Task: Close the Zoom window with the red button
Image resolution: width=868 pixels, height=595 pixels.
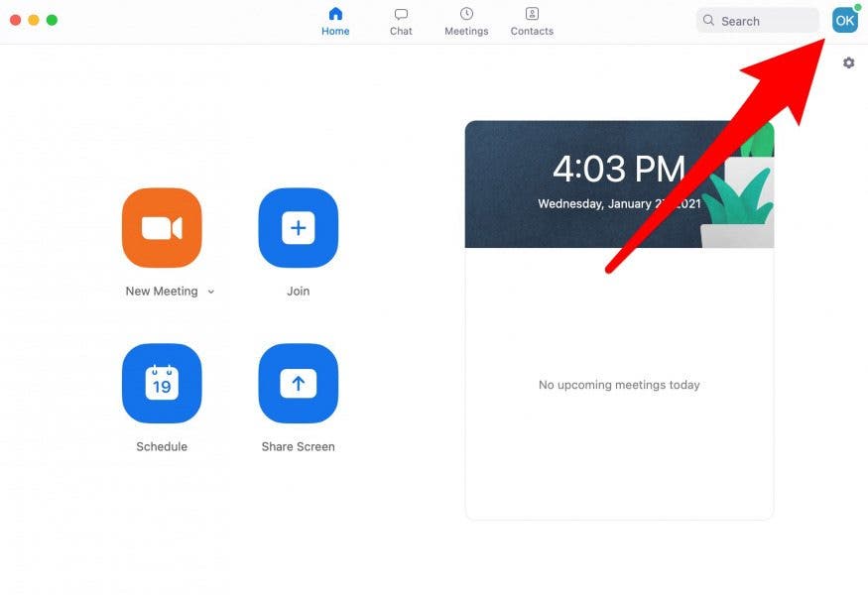Action: point(15,20)
